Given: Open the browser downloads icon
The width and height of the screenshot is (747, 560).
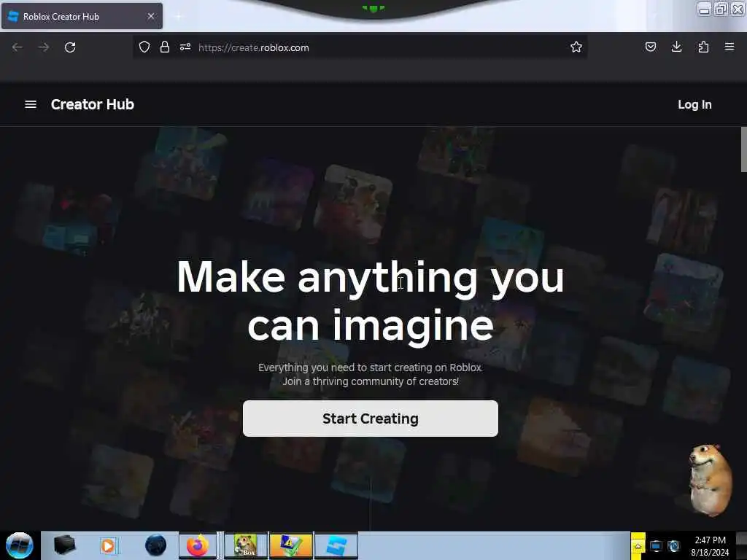Looking at the screenshot, I should click(x=676, y=47).
